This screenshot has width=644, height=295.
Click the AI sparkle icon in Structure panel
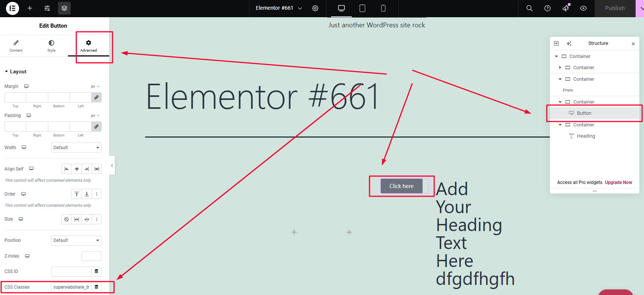569,43
